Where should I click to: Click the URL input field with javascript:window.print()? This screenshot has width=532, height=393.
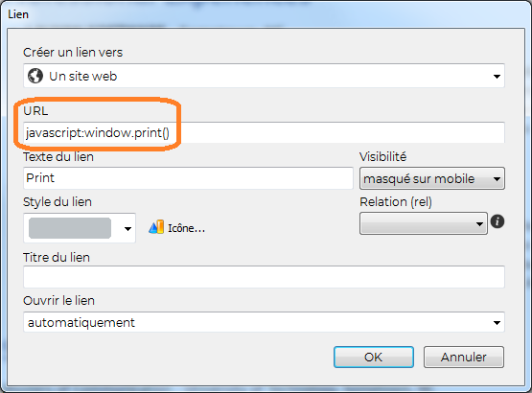[264, 132]
